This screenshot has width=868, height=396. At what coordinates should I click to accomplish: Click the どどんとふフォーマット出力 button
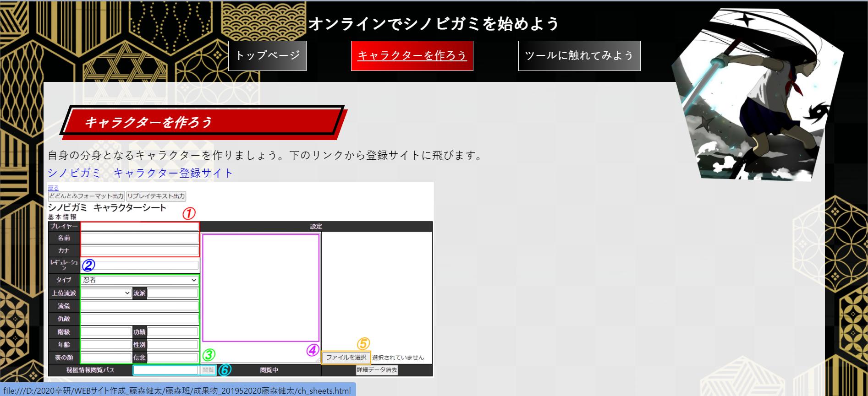[x=87, y=196]
